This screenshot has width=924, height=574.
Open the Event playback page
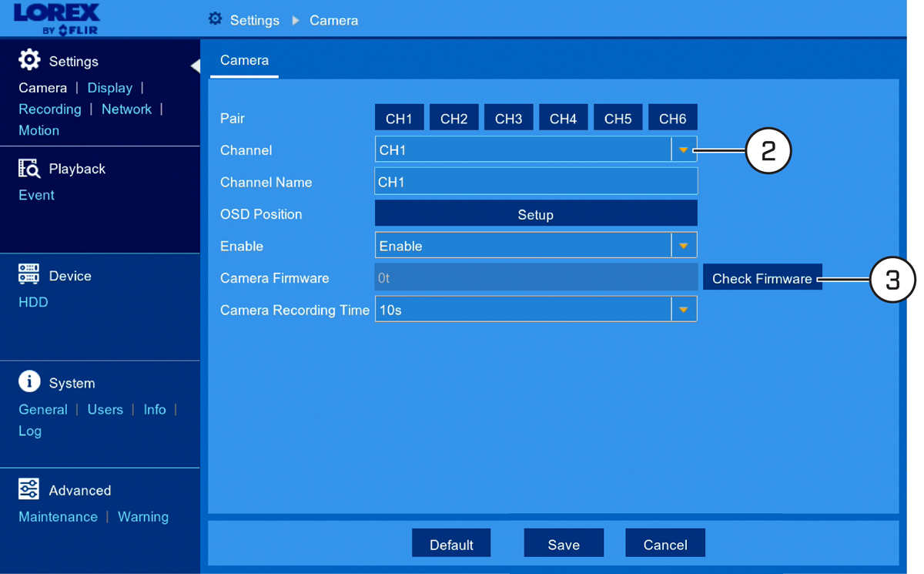(x=36, y=195)
